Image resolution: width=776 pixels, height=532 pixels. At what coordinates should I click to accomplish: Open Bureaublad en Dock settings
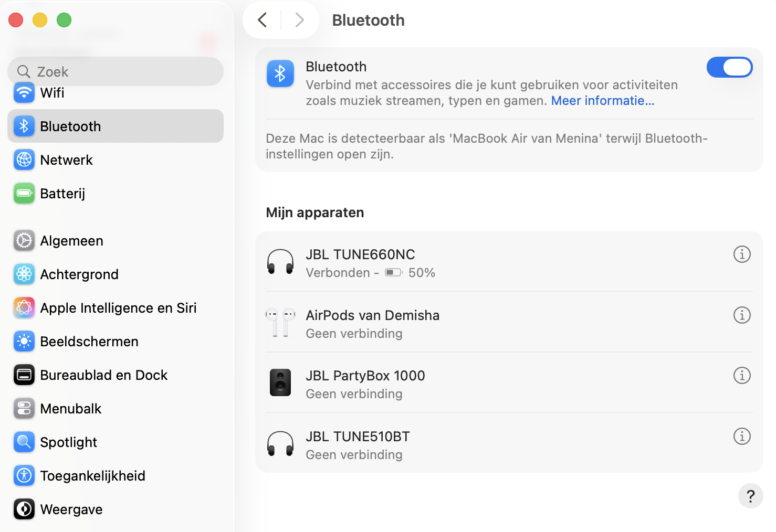pyautogui.click(x=24, y=375)
